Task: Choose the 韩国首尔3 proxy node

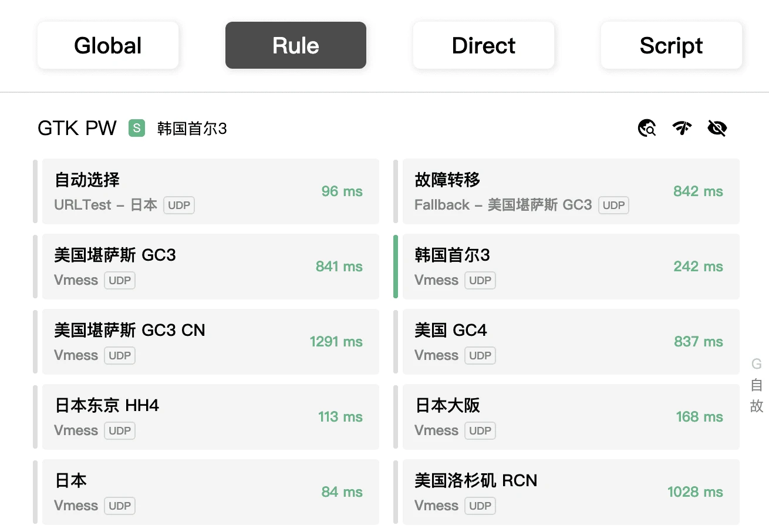Action: 571,267
